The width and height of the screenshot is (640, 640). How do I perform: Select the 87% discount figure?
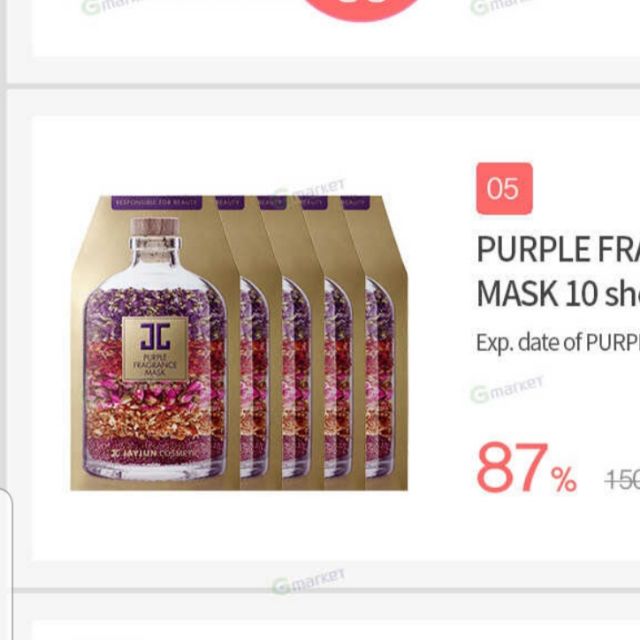[x=527, y=468]
